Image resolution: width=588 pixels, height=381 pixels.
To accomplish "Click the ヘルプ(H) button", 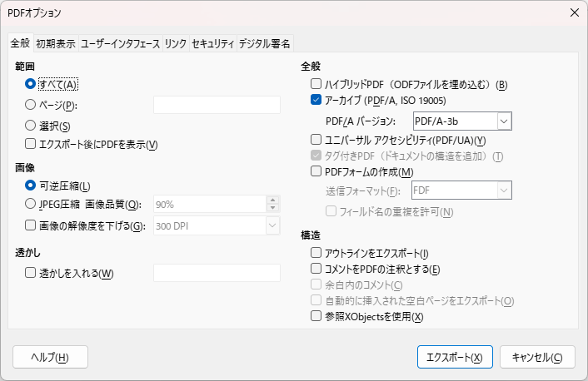I will coord(50,357).
